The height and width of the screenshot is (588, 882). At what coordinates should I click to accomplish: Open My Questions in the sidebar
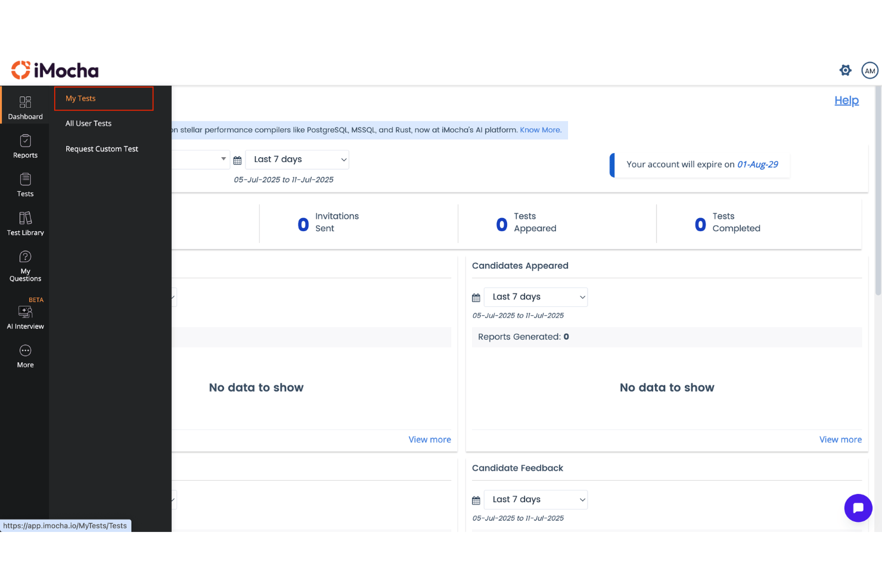click(x=25, y=266)
